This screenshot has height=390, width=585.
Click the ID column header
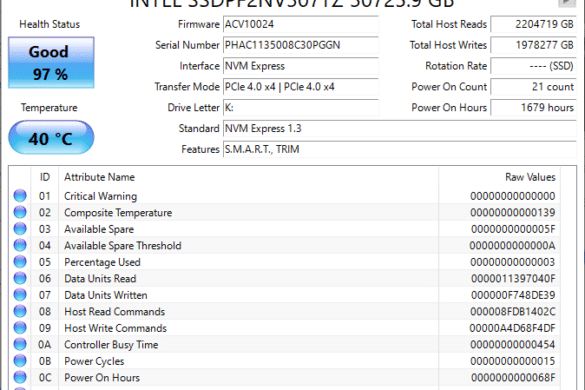tap(45, 177)
